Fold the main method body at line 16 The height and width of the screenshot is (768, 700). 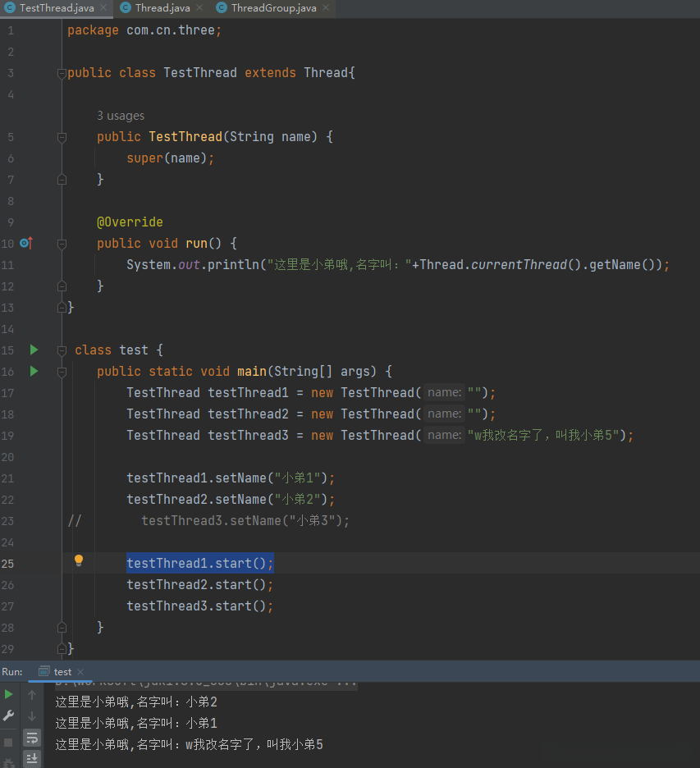point(62,372)
